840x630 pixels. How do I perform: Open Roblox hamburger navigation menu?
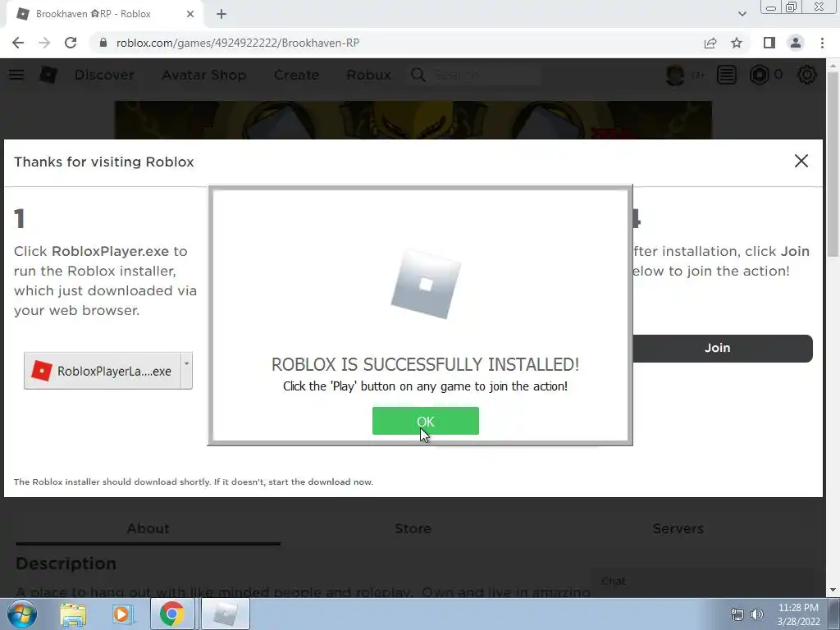16,75
